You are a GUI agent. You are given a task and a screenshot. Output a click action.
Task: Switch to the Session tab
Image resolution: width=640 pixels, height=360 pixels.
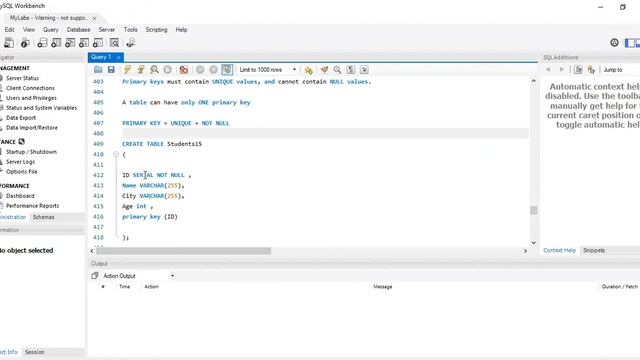pos(34,352)
